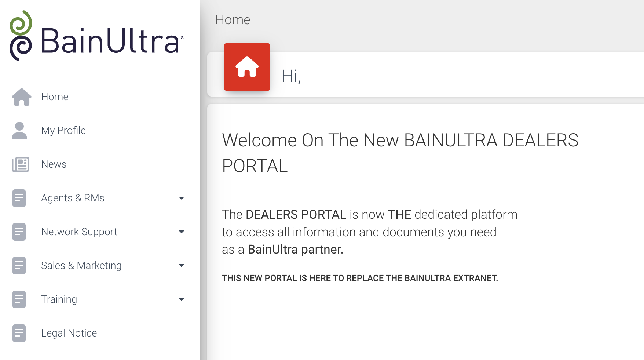Click the Training document icon

tap(19, 299)
